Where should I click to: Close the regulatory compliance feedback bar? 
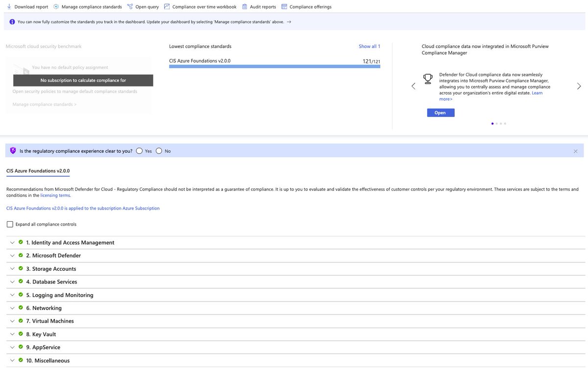(x=576, y=151)
